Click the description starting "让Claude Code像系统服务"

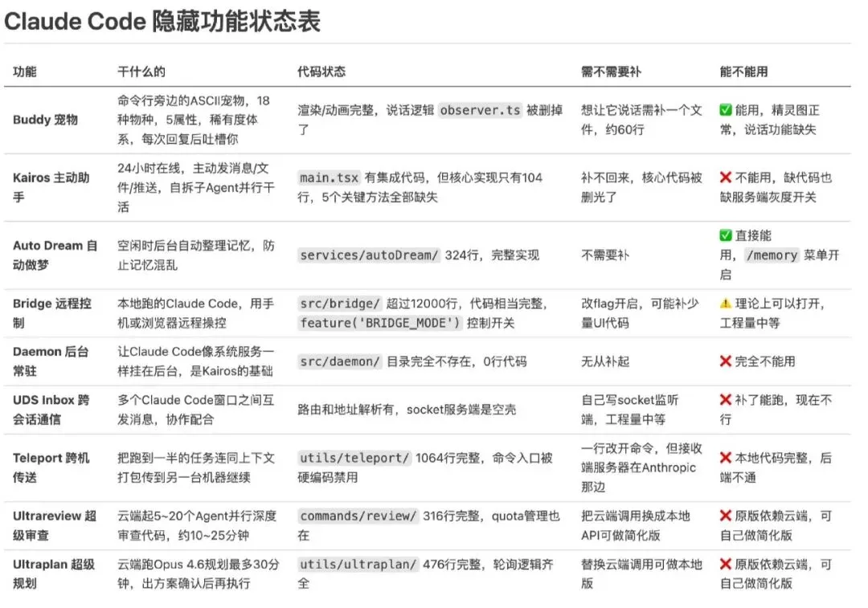click(x=195, y=361)
